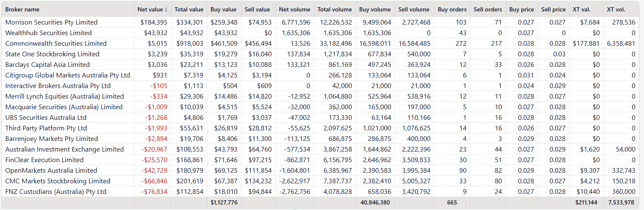Click Commonwealth XT vol. 6,358,481

tap(621, 43)
